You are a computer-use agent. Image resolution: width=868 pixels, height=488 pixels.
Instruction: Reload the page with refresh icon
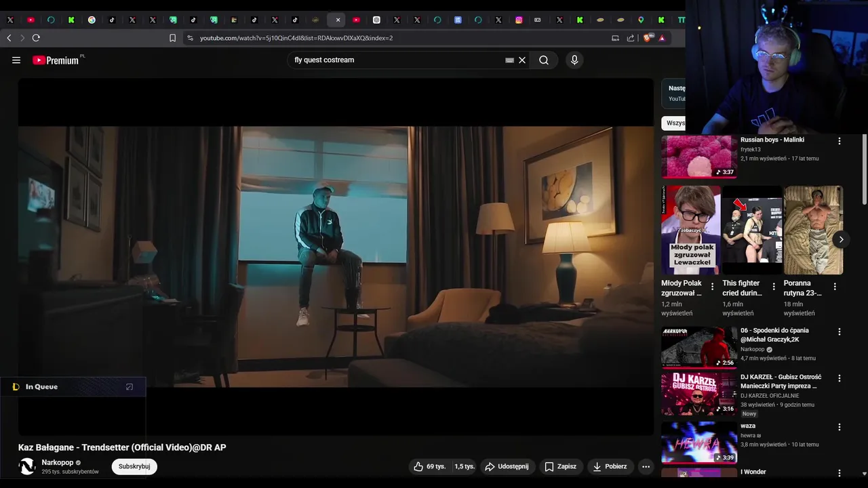(x=36, y=38)
